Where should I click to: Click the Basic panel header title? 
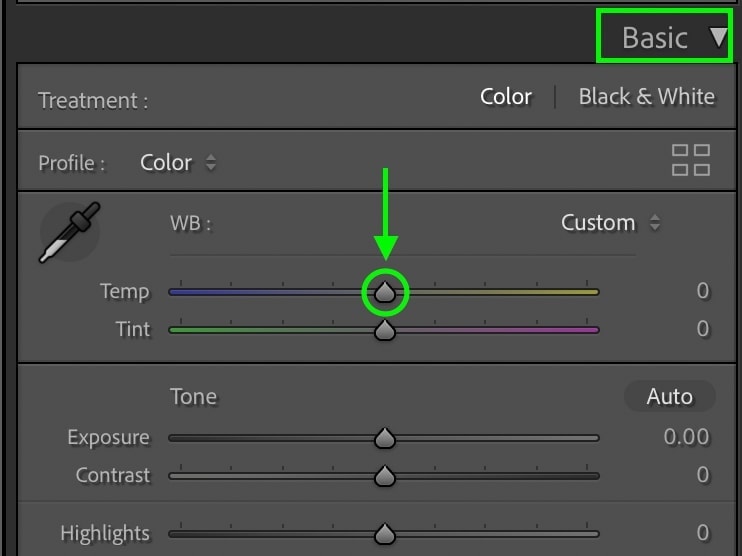(x=655, y=38)
